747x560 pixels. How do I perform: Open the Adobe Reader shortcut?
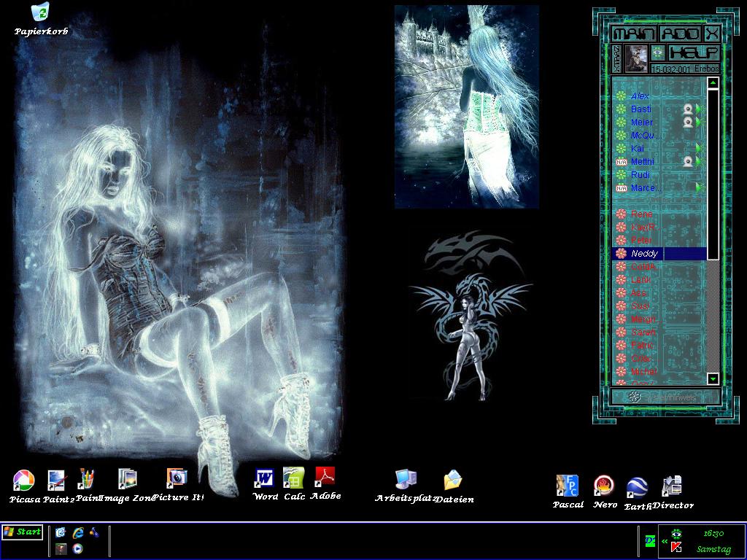click(x=325, y=478)
